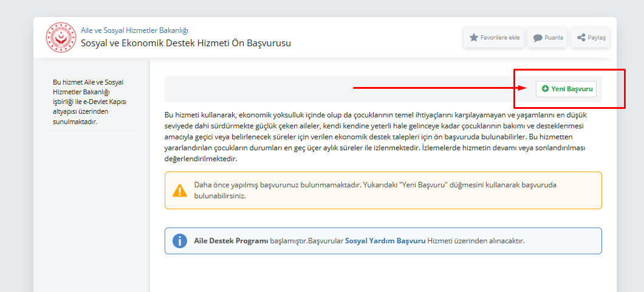
Task: Click the bold Aile Destek Programı text
Action: pos(231,241)
